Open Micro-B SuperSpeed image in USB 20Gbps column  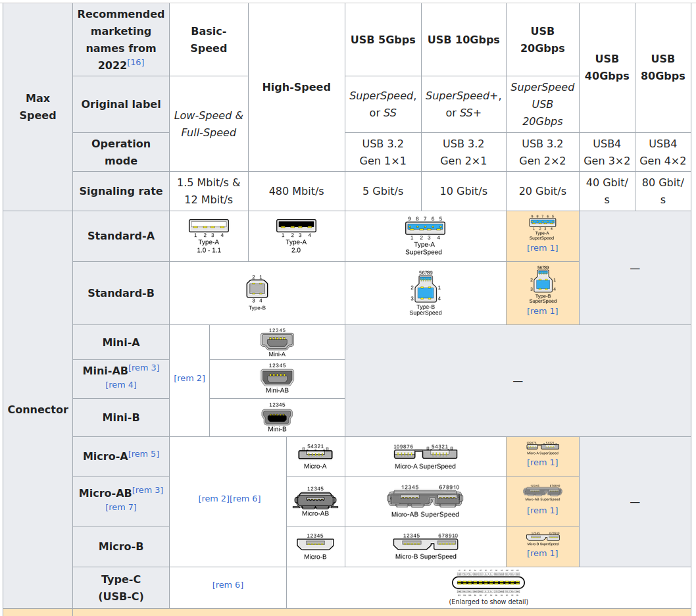(543, 538)
